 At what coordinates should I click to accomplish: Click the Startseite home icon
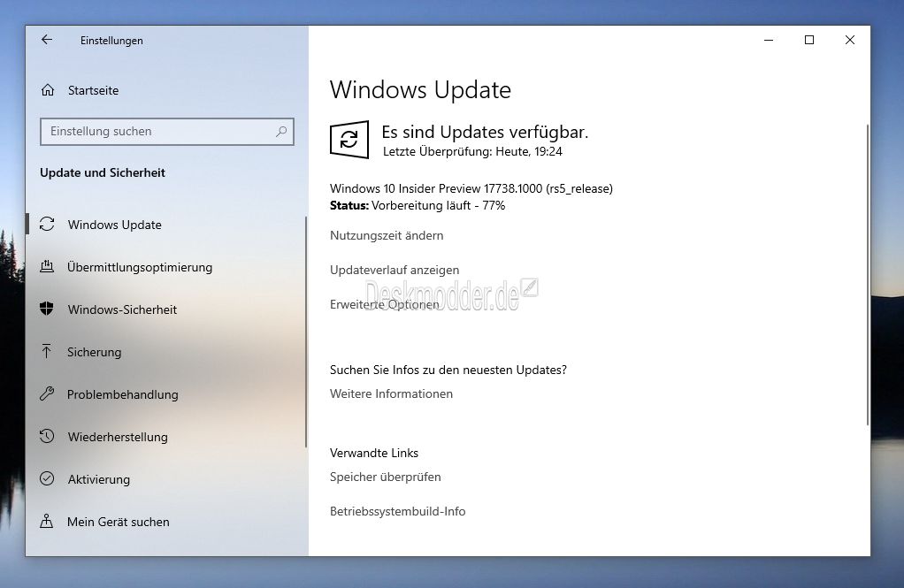(x=48, y=90)
